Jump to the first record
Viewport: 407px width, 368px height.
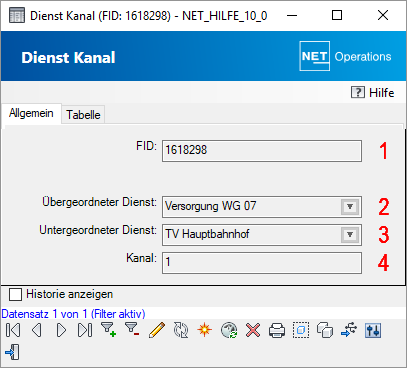point(13,330)
